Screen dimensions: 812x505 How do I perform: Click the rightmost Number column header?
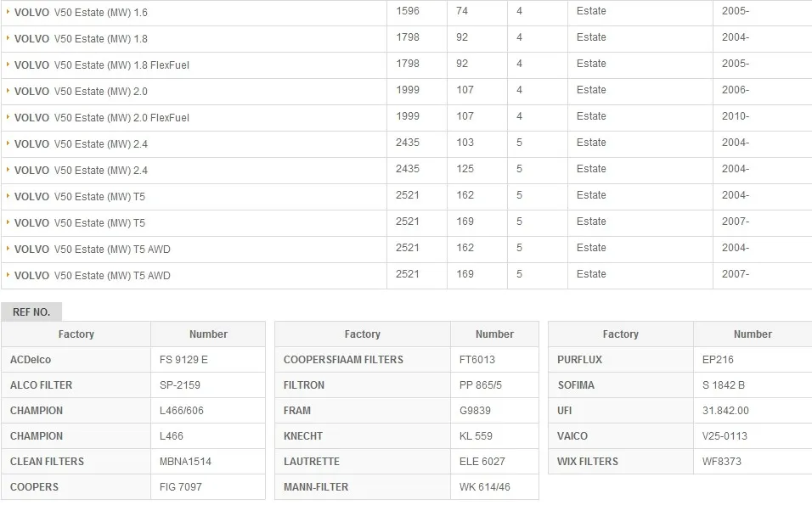pyautogui.click(x=753, y=334)
